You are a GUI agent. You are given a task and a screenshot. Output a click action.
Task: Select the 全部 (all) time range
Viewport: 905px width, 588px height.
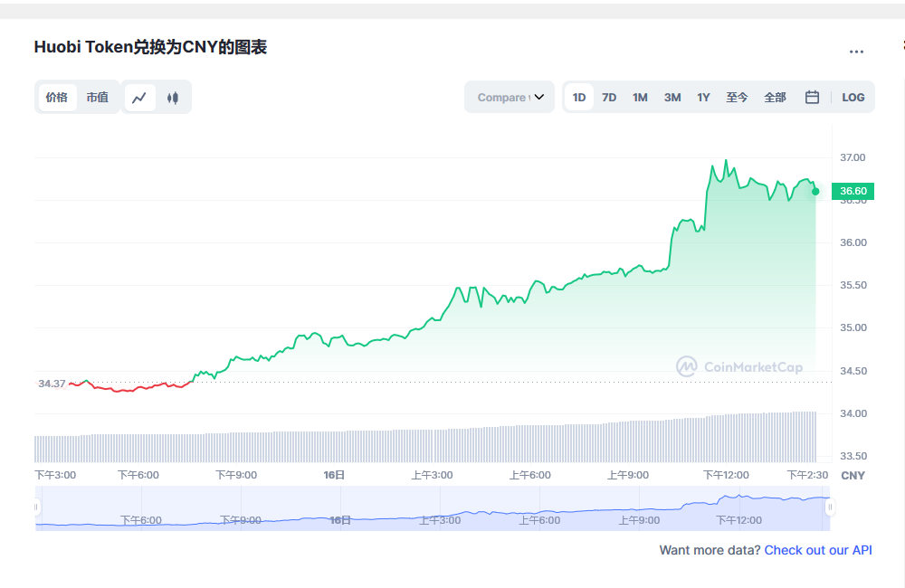pos(776,97)
